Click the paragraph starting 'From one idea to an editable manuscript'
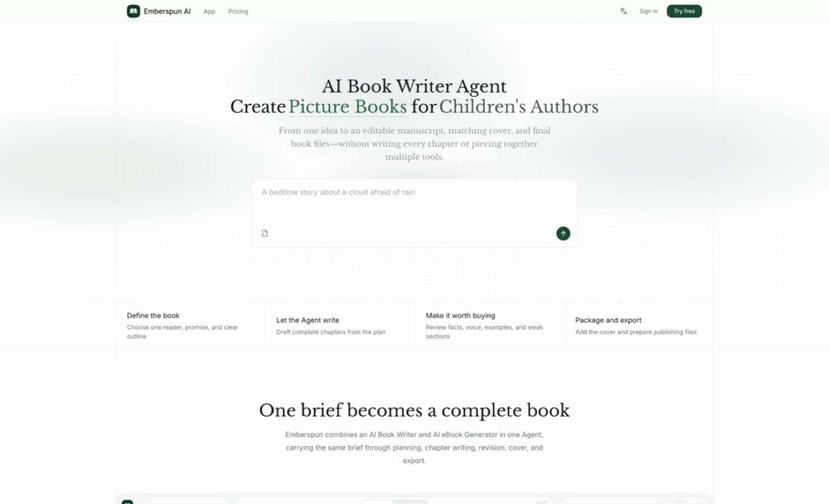 [414, 143]
